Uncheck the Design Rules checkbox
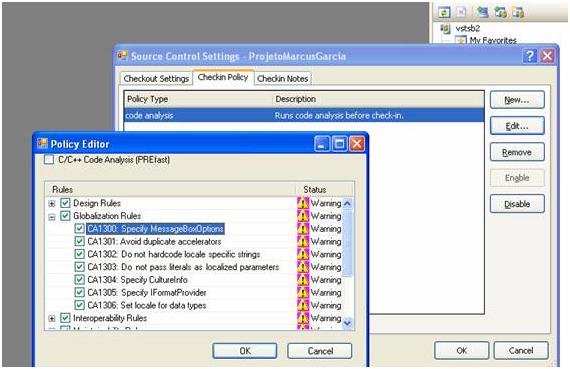The height and width of the screenshot is (369, 570). (x=65, y=203)
